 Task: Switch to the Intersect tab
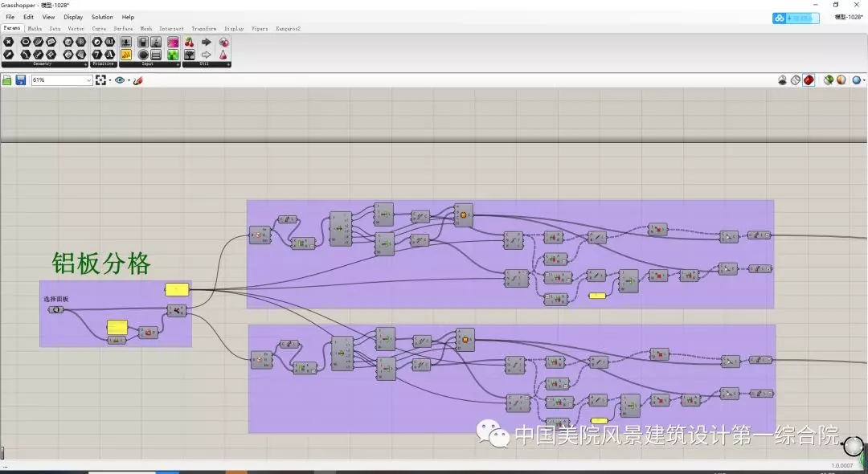point(172,28)
